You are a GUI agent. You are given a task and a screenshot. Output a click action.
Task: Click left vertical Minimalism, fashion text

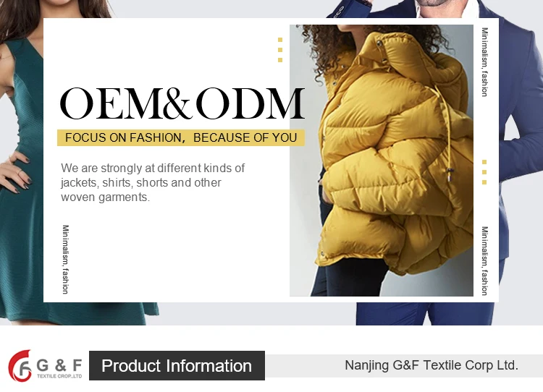tap(65, 260)
